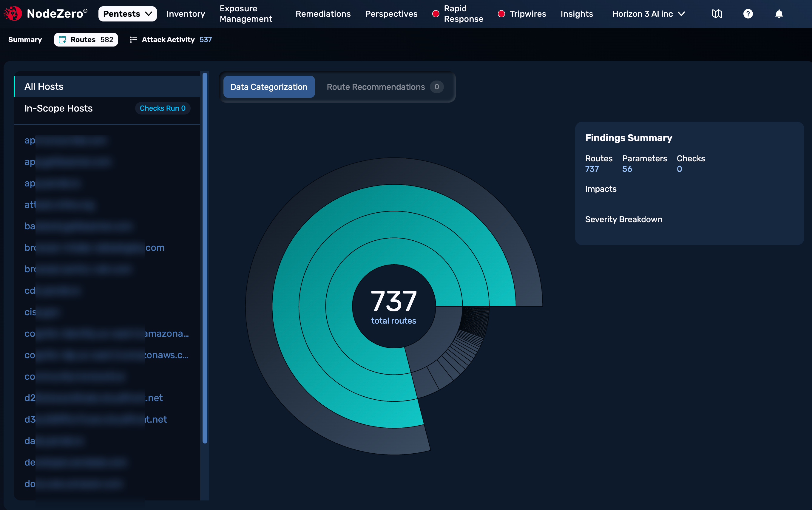Viewport: 812px width, 510px height.
Task: Open the documentation map icon
Action: 717,14
